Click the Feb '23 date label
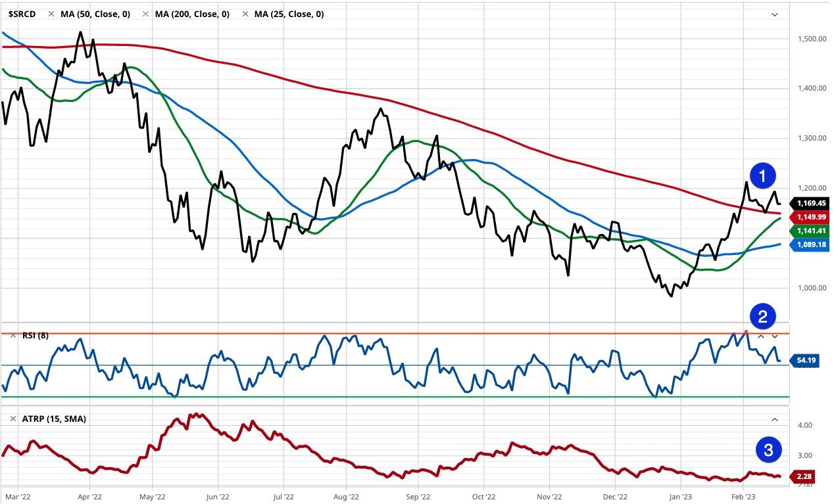Screen dimensions: 834x504 click(x=743, y=497)
